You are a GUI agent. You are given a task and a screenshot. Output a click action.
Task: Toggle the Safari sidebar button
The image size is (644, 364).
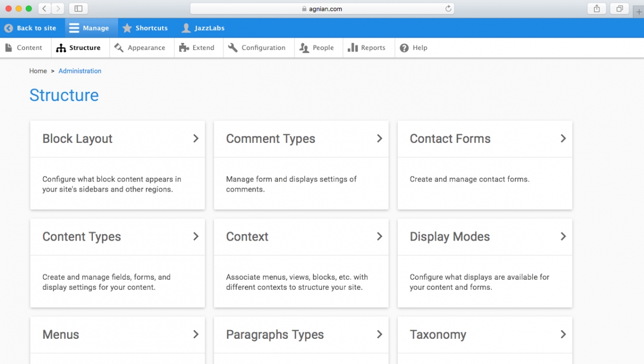(78, 9)
